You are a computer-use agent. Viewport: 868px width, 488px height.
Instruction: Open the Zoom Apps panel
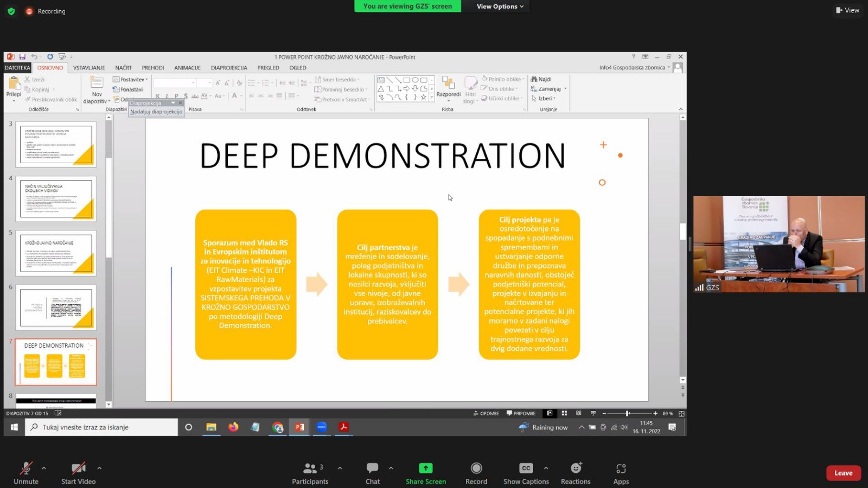621,468
